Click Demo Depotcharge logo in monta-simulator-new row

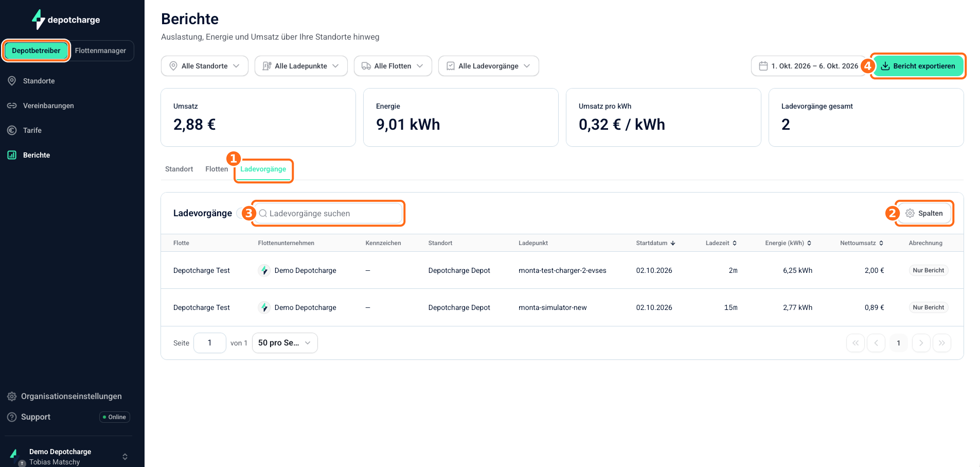[264, 307]
